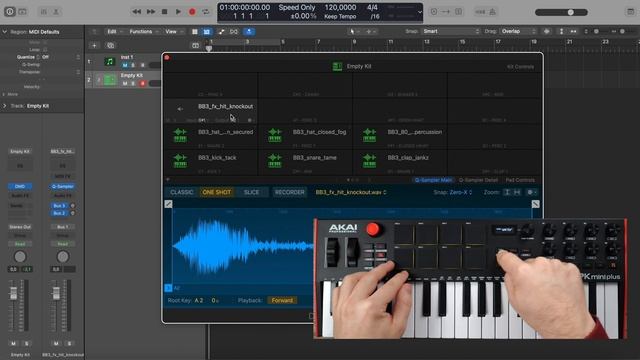Viewport: 640px width, 360px height.
Task: Select BB3_hat_closed_fog drum pad
Action: (x=305, y=136)
